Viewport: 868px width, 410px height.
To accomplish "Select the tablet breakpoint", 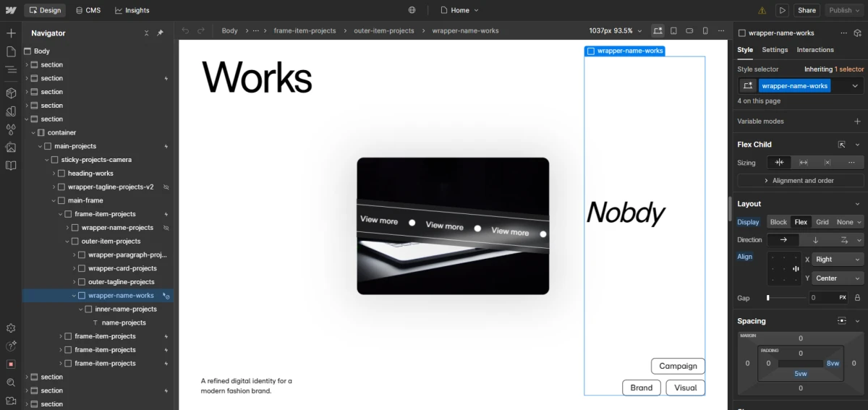I will (x=673, y=30).
